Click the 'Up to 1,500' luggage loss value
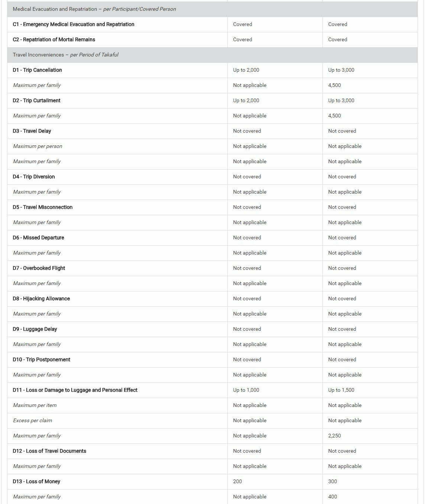 pyautogui.click(x=341, y=390)
